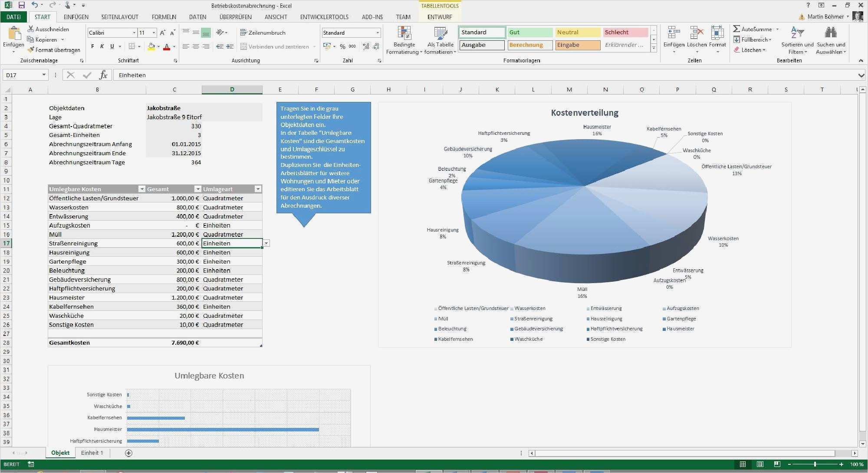
Task: Select the Ausschneiden (cut) scissors icon
Action: 31,29
